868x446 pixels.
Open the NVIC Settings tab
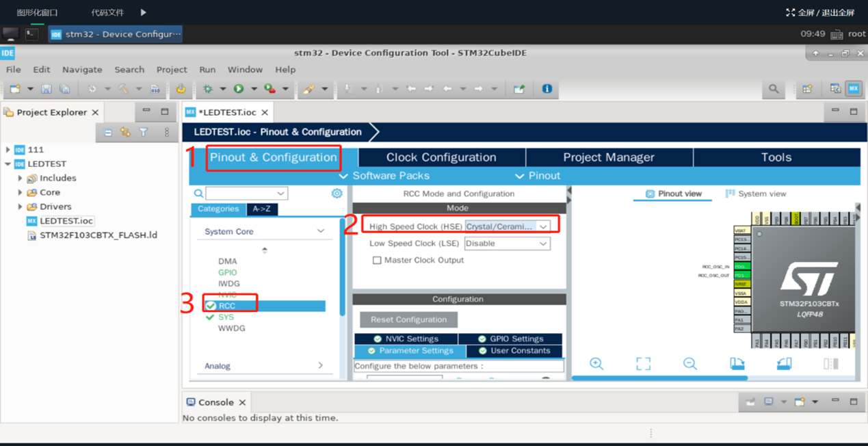pyautogui.click(x=406, y=339)
